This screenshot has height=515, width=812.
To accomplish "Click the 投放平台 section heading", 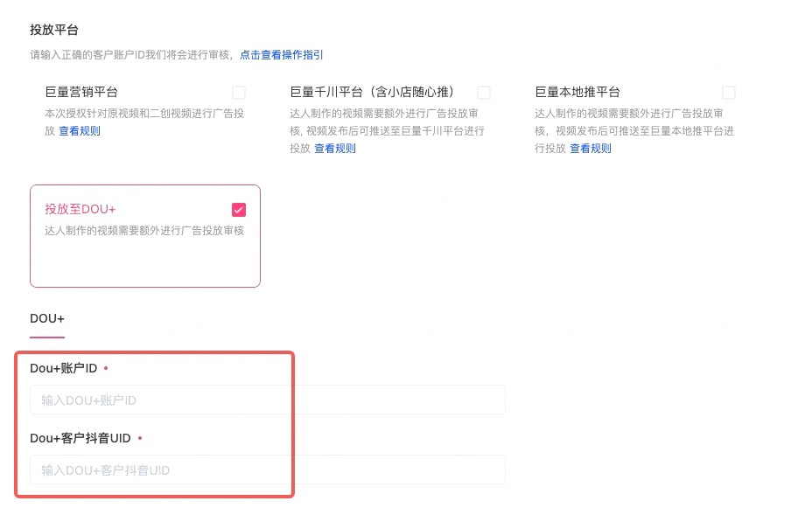I will [x=54, y=30].
